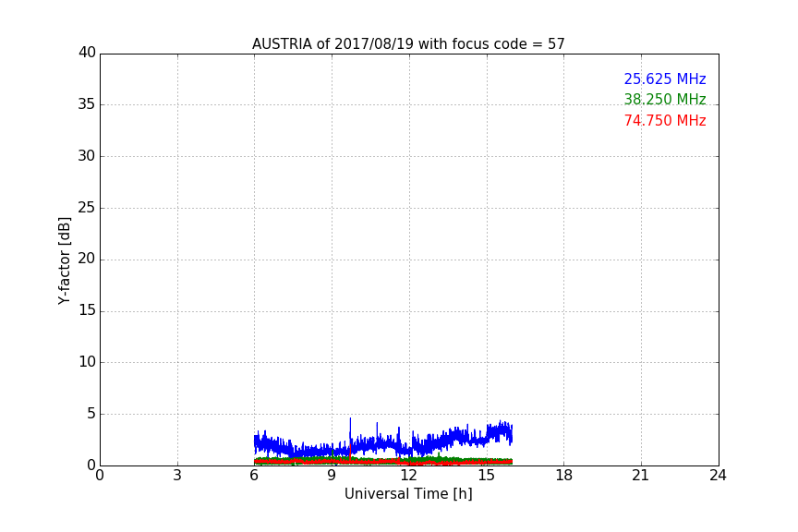This screenshot has height=532, width=798.
Task: Select the red 74.750 MHz legend label
Action: click(665, 121)
